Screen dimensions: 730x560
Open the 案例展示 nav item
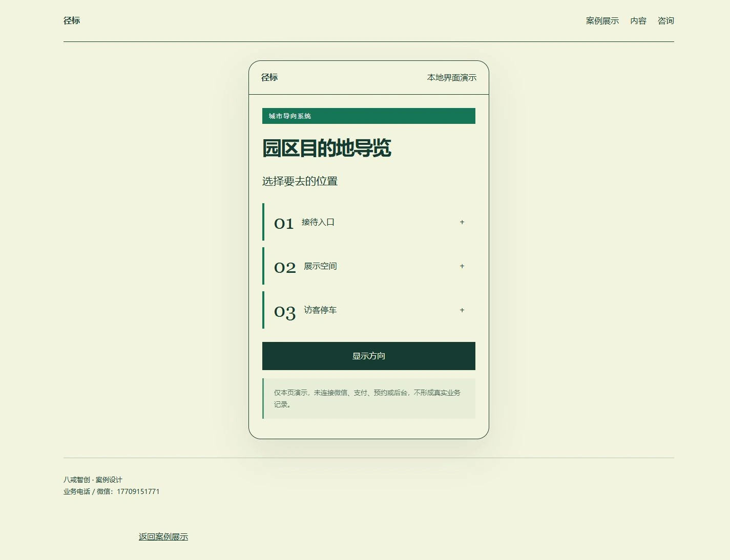602,21
